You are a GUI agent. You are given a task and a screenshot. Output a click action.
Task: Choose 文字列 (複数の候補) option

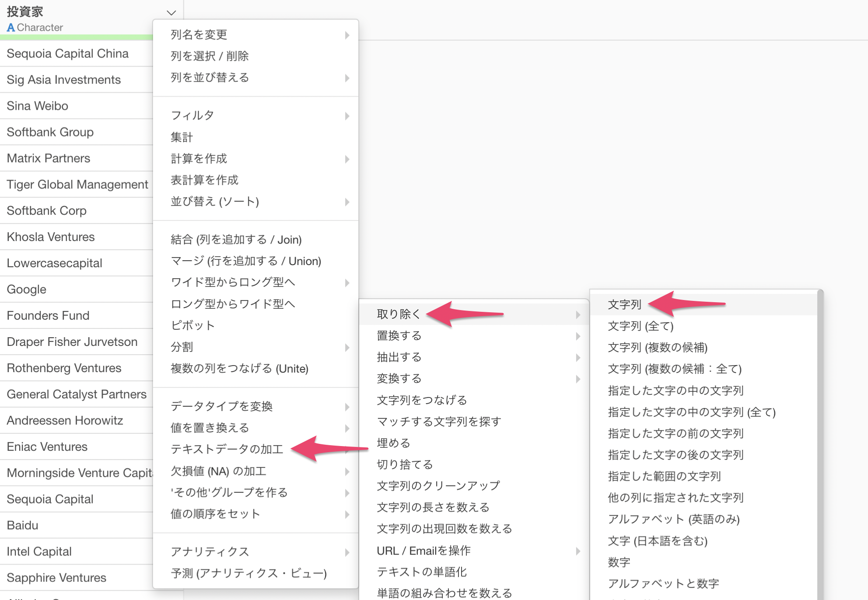[658, 347]
